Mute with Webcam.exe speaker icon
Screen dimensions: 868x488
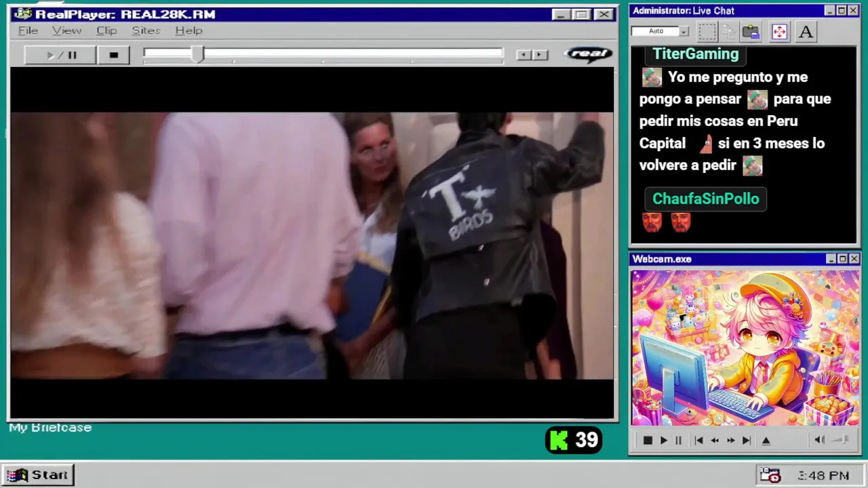[819, 440]
